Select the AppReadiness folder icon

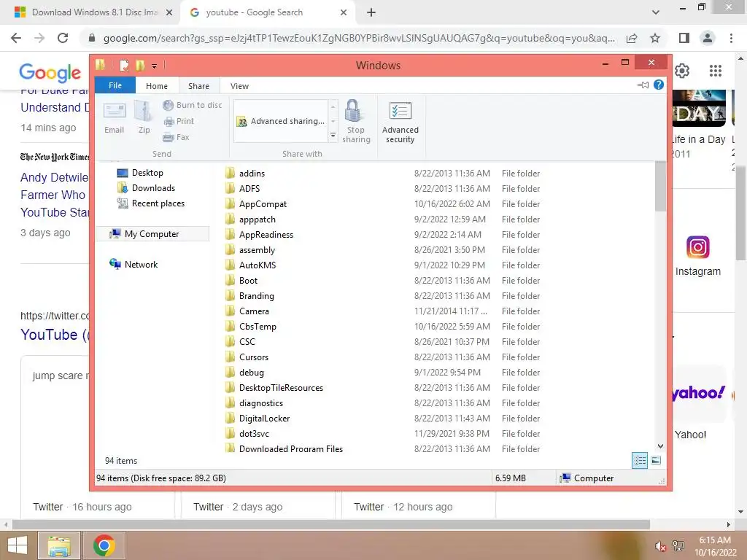point(230,234)
